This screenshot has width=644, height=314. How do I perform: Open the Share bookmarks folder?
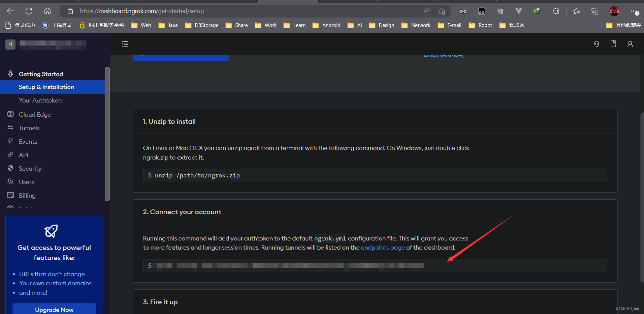[236, 25]
